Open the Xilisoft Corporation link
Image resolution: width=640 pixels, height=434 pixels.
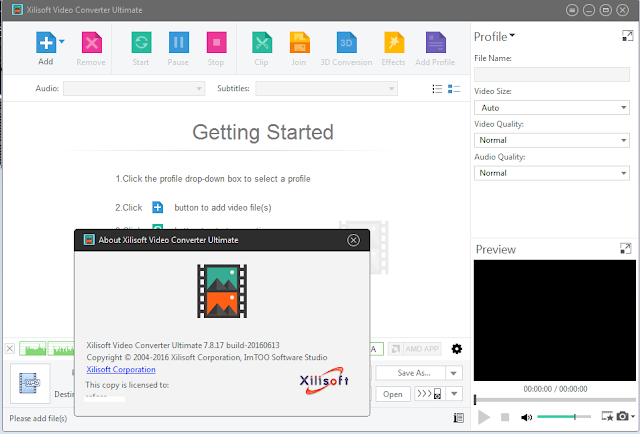pos(121,369)
